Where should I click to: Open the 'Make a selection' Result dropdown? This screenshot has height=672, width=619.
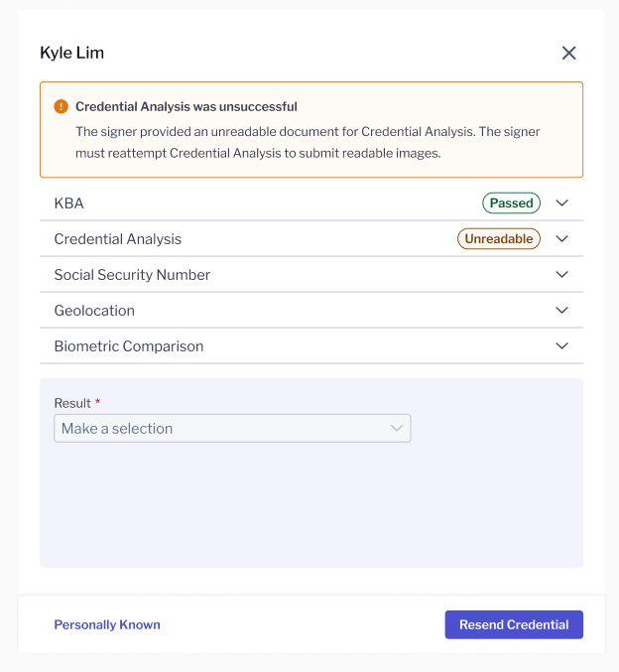232,428
